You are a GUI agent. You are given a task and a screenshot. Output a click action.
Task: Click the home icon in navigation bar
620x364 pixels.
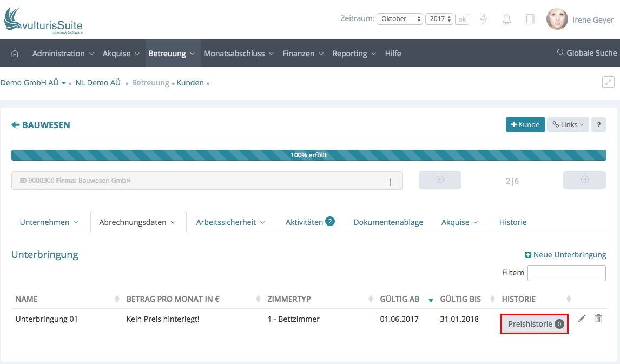pos(15,54)
